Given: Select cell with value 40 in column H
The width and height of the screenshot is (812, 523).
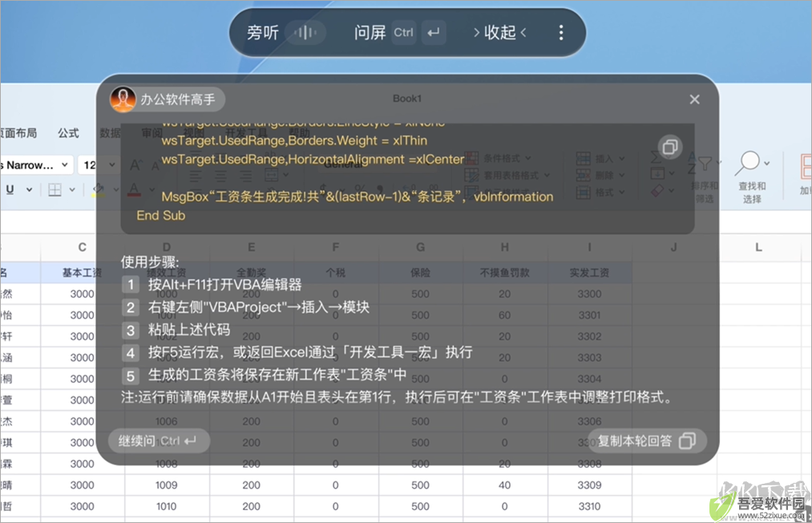Looking at the screenshot, I should pyautogui.click(x=504, y=485).
